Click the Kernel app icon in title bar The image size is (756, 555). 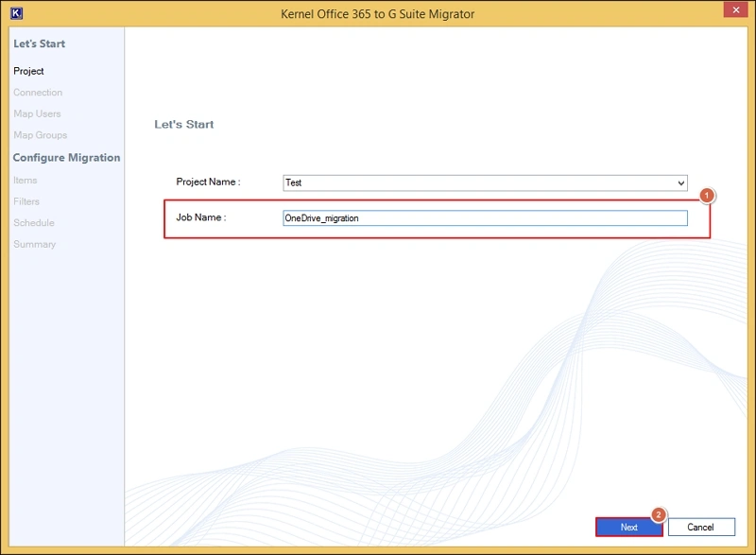coord(15,13)
